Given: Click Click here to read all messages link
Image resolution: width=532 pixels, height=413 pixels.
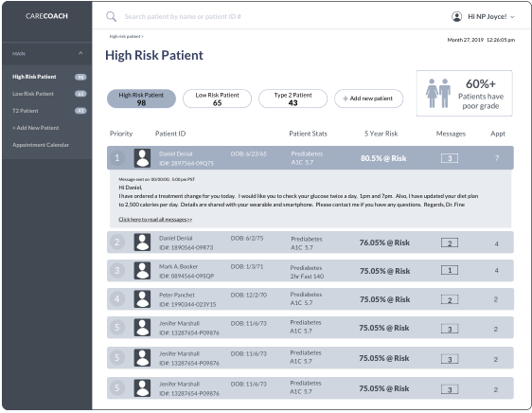Looking at the screenshot, I should pyautogui.click(x=155, y=220).
